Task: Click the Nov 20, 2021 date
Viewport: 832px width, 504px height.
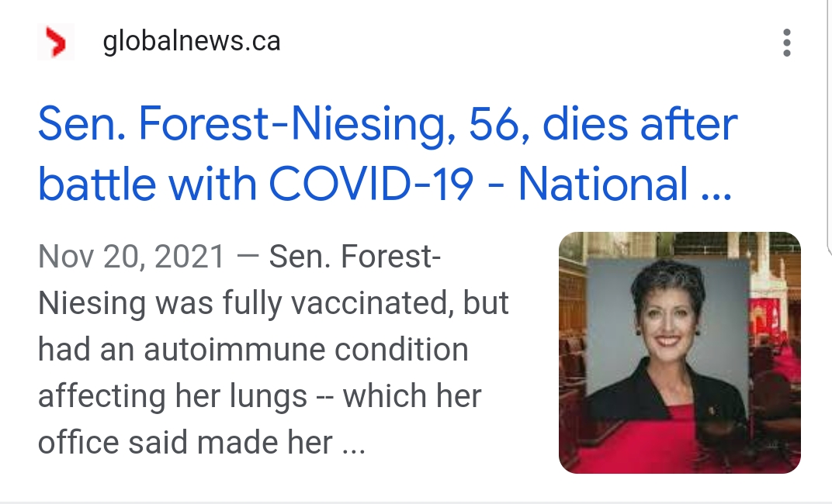Action: (132, 257)
